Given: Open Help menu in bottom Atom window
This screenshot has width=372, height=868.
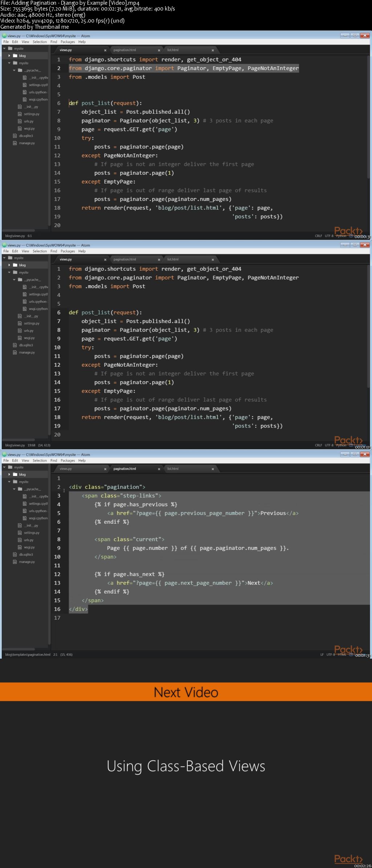Looking at the screenshot, I should click(82, 461).
